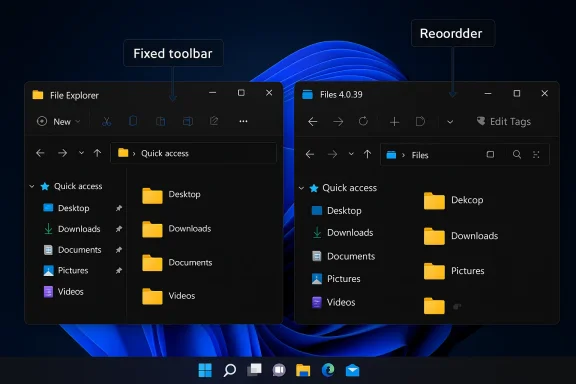This screenshot has width=576, height=384.
Task: Select the Videos folder in File Explorer pane
Action: (169, 296)
